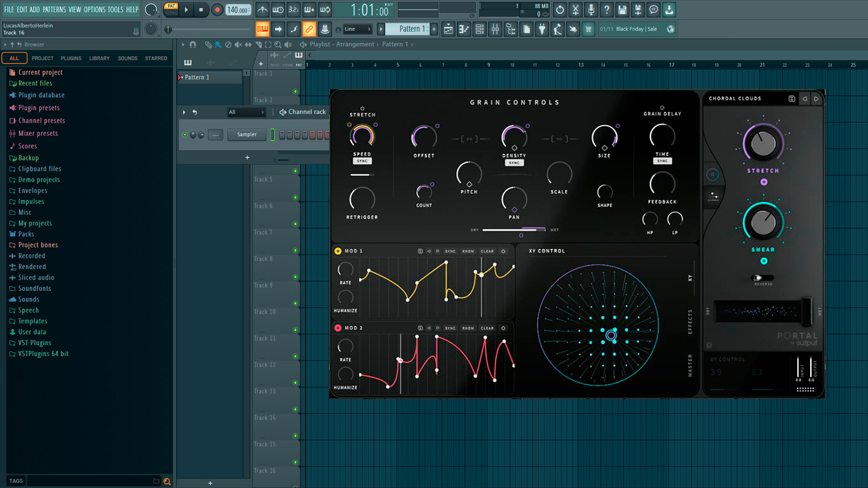The height and width of the screenshot is (488, 868).
Task: Click the cyan SMEAR macro knob
Action: tap(763, 222)
